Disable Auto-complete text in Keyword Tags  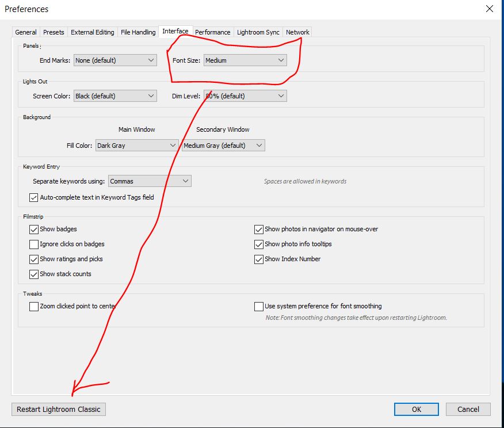click(34, 197)
